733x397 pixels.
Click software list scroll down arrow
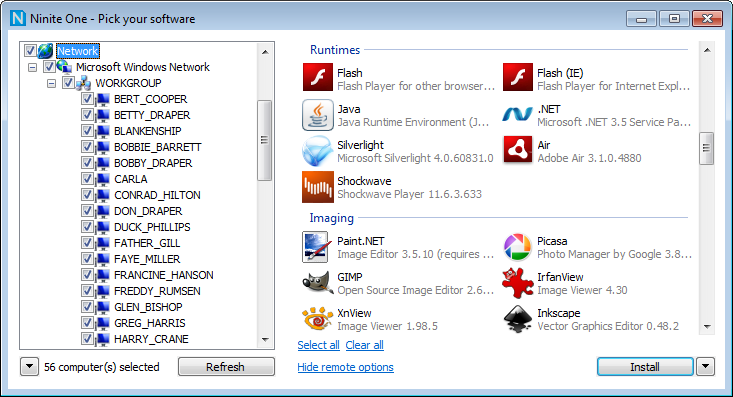coord(707,327)
